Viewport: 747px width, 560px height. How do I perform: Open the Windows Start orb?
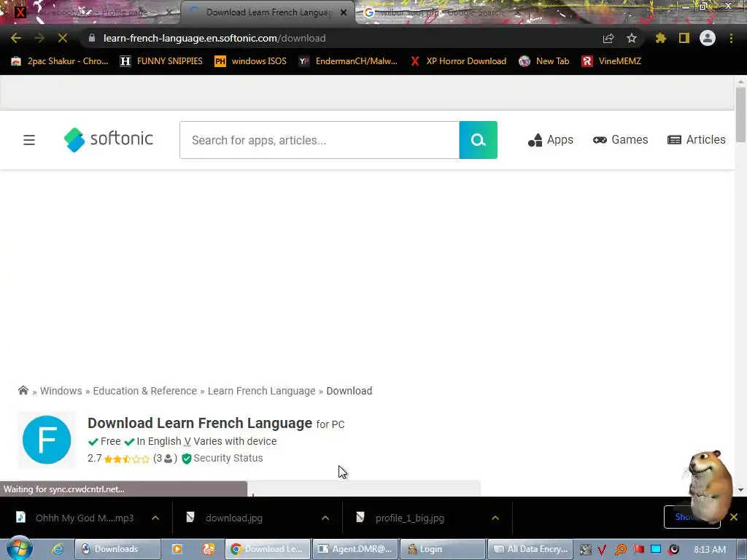click(18, 548)
